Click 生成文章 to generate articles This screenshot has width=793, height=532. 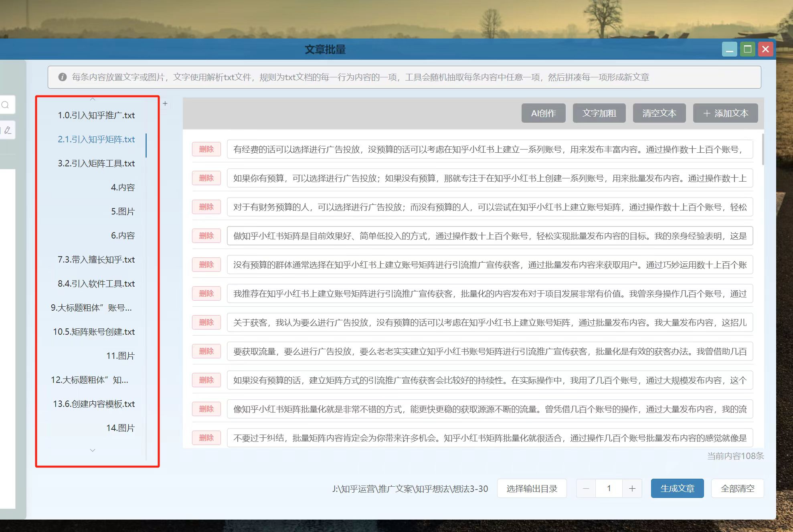677,488
